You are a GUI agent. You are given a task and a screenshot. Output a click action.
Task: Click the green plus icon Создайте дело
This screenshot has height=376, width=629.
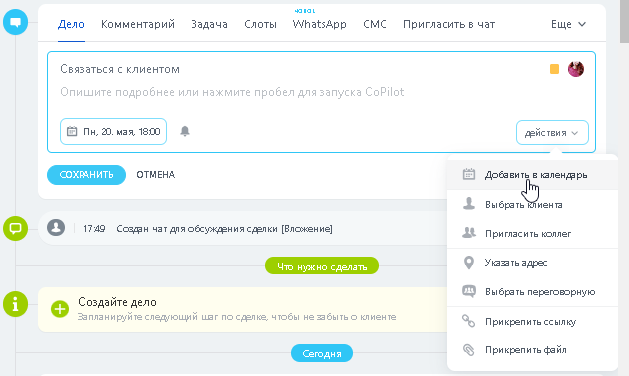coord(60,309)
